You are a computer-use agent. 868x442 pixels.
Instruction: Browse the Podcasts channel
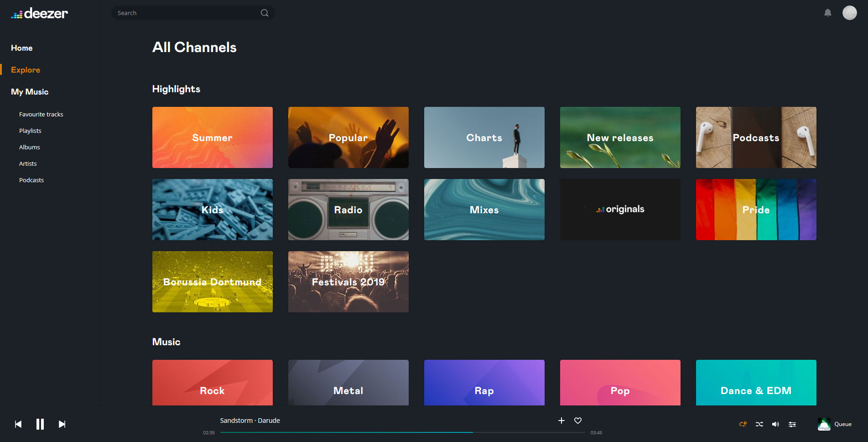(756, 137)
